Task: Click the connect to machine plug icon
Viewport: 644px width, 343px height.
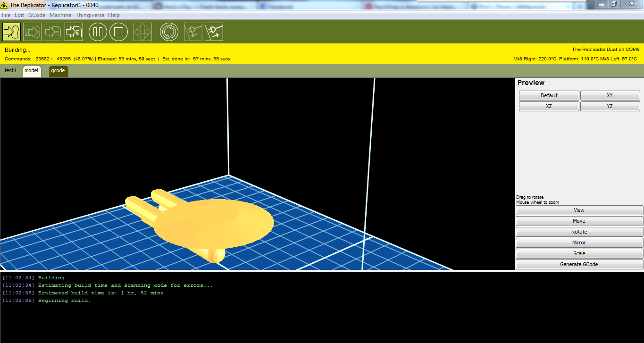Action: 193,32
